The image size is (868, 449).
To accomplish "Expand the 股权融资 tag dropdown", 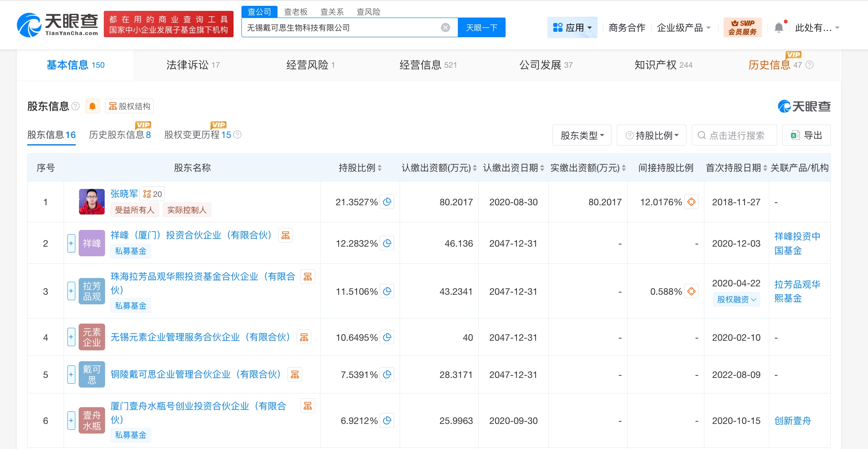I will (x=737, y=299).
